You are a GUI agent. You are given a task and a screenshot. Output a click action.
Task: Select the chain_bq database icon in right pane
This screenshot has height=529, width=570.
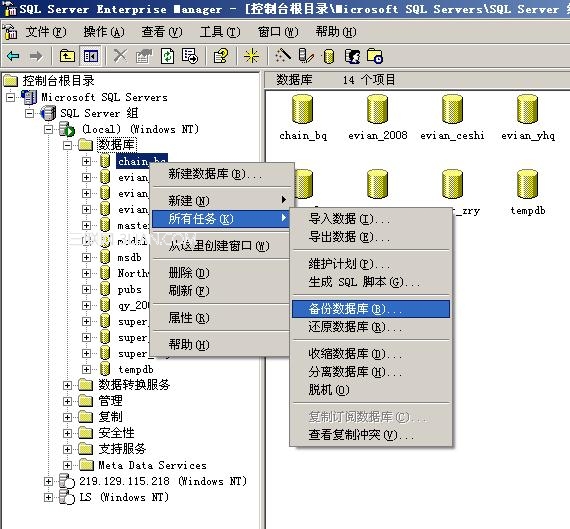(302, 109)
